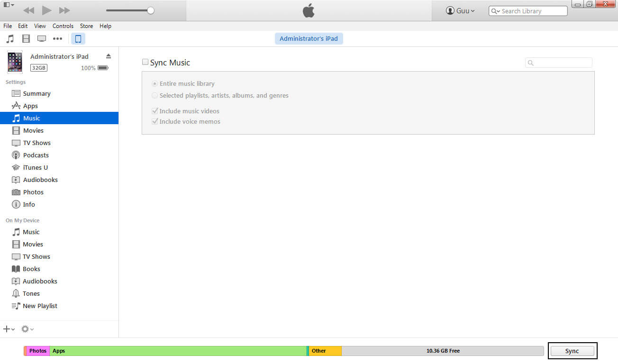Select Entire music library radio option
Image resolution: width=618 pixels, height=364 pixels.
tap(154, 83)
